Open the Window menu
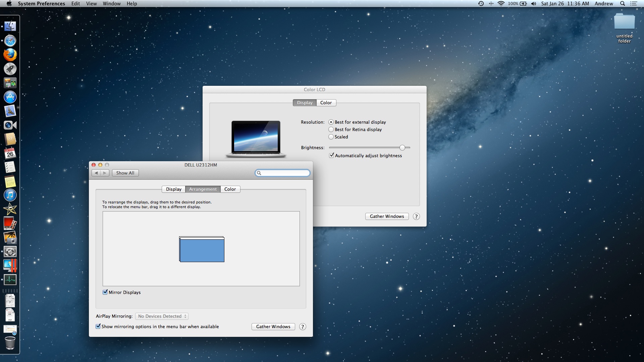The image size is (644, 362). (x=111, y=4)
